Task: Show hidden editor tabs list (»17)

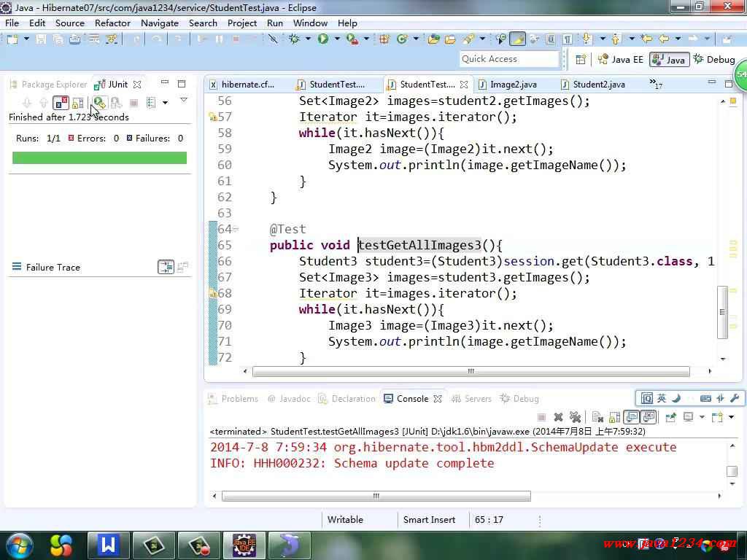Action: coord(656,84)
